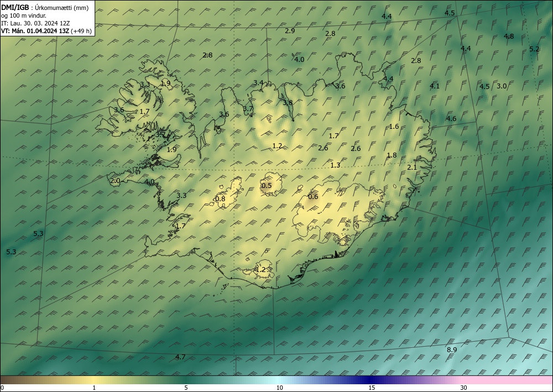This screenshot has height=392, width=553.
Task: Click the 1.3 value in central Iceland
Action: 335,165
